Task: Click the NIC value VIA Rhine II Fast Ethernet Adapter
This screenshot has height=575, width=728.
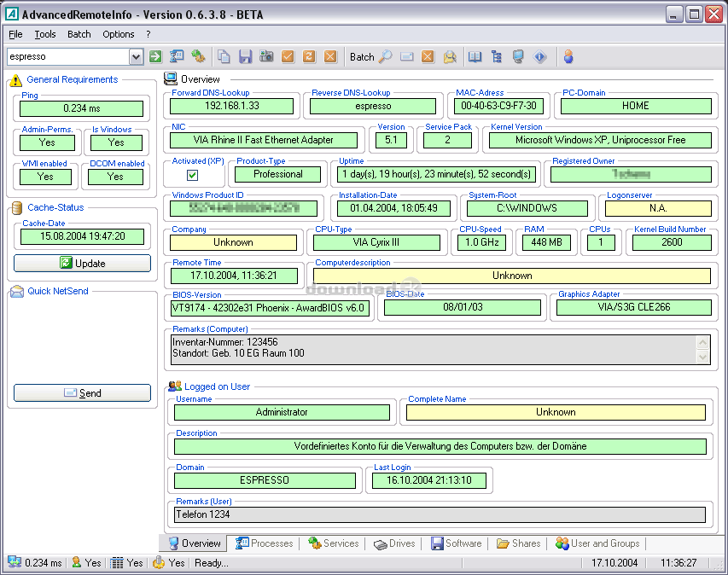Action: click(263, 140)
